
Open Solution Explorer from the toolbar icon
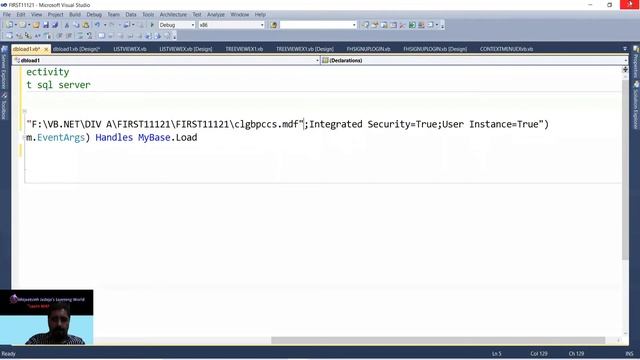pyautogui.click(x=365, y=25)
